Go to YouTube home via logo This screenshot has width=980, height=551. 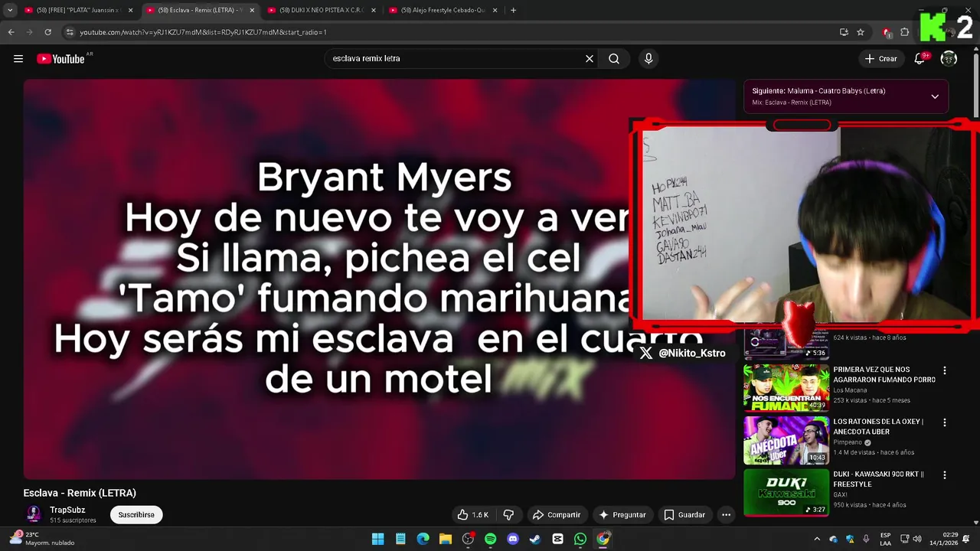pos(60,59)
